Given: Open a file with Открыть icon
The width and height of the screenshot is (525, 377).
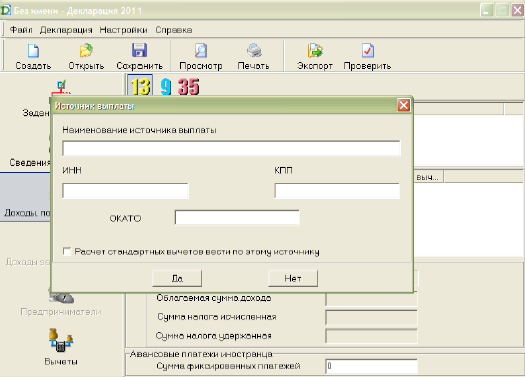Looking at the screenshot, I should (x=86, y=56).
